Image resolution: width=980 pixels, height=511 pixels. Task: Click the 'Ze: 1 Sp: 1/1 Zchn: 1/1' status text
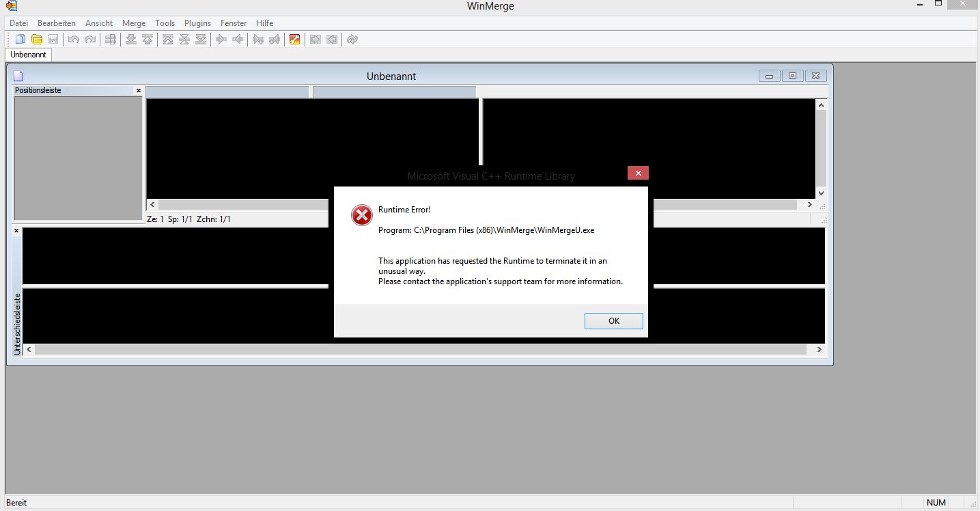189,219
